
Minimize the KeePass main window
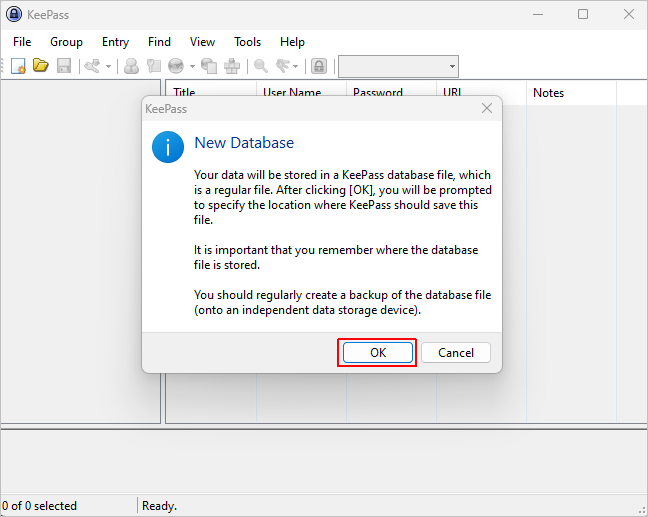538,14
